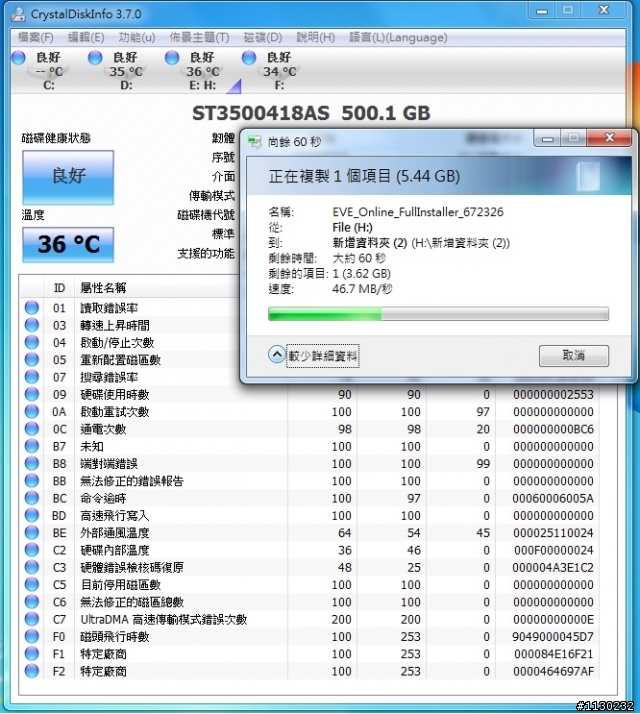Viewport: 640px width, 714px height.
Task: Click status icon for 04 啟動/停止次數
Action: click(31, 342)
